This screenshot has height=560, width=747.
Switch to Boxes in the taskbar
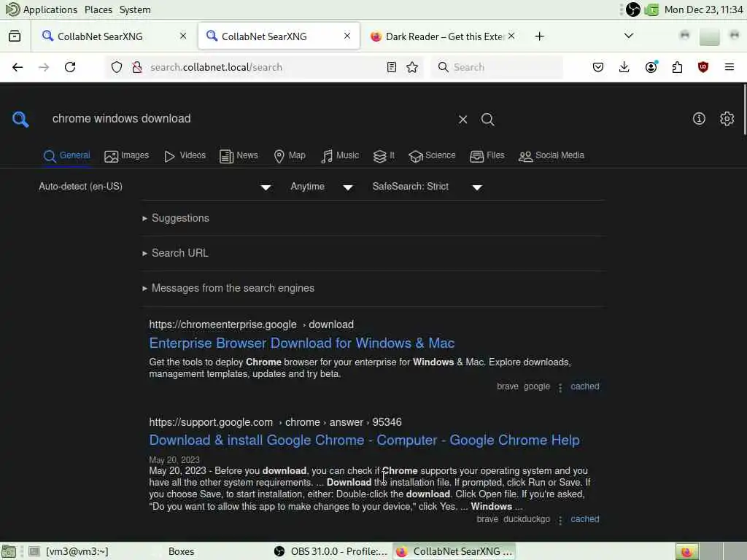(181, 551)
